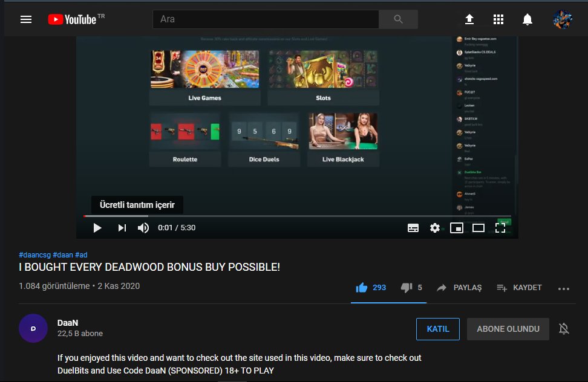The height and width of the screenshot is (382, 588).
Task: Click the 'Ücretli tanıtım içerir' notice
Action: coord(137,205)
